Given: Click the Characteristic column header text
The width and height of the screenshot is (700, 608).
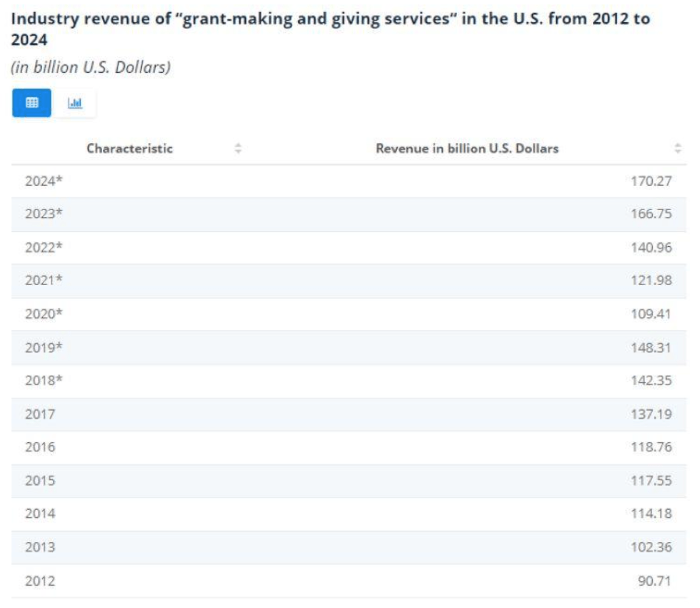Looking at the screenshot, I should (x=129, y=148).
